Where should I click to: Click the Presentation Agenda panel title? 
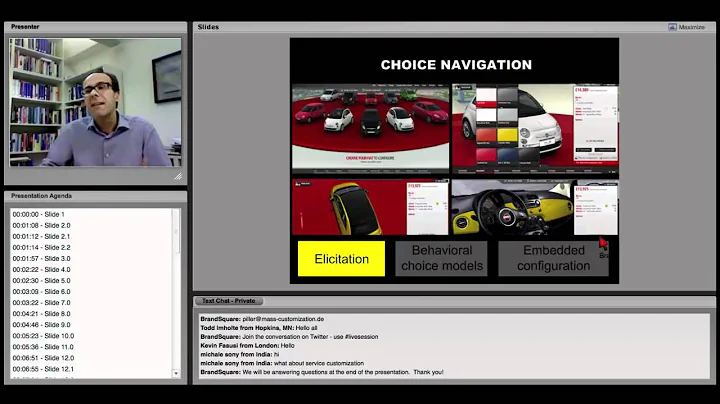point(41,196)
